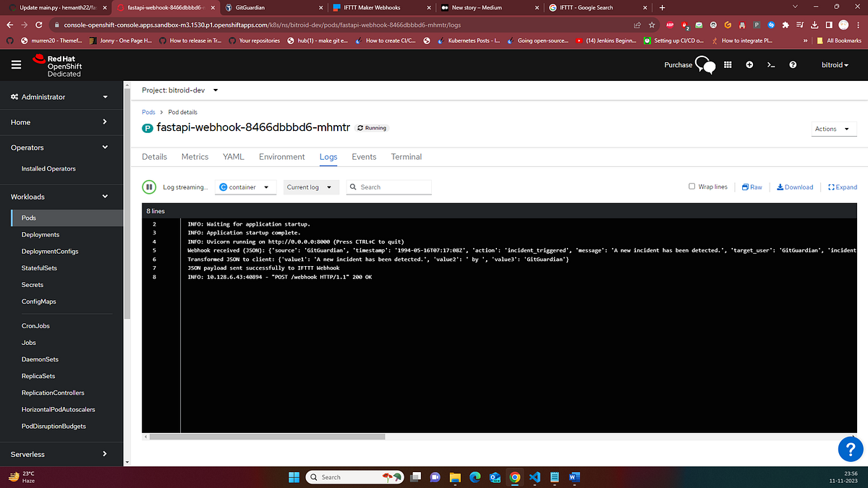Viewport: 868px width, 488px height.
Task: Open the Actions dropdown
Action: (833, 128)
